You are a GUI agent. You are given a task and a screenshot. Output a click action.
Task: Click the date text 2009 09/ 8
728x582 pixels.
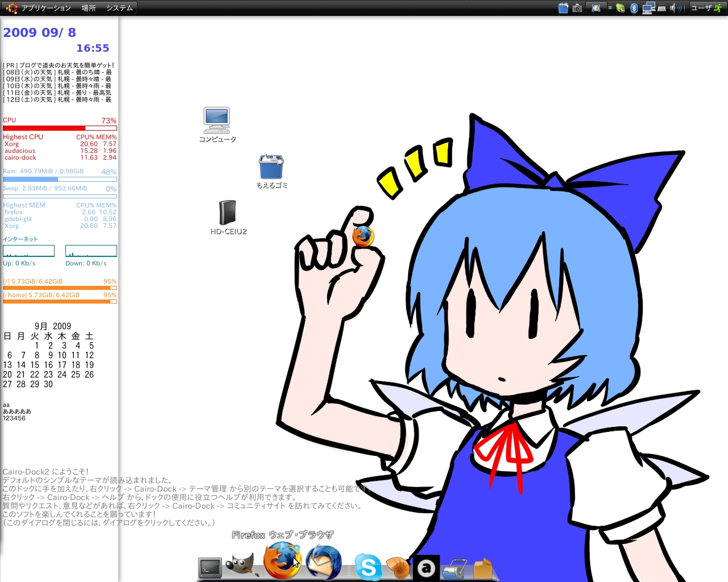(39, 32)
